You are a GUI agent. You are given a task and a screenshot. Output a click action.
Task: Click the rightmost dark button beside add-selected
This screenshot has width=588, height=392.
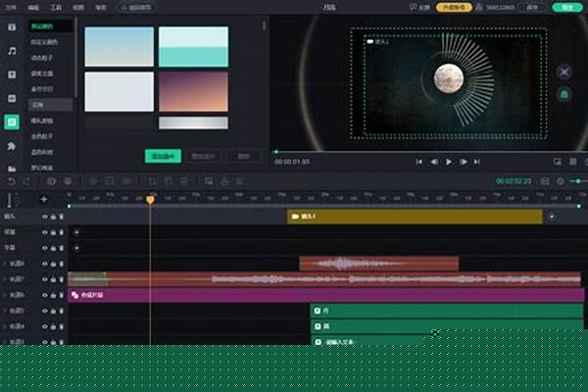pyautogui.click(x=244, y=156)
